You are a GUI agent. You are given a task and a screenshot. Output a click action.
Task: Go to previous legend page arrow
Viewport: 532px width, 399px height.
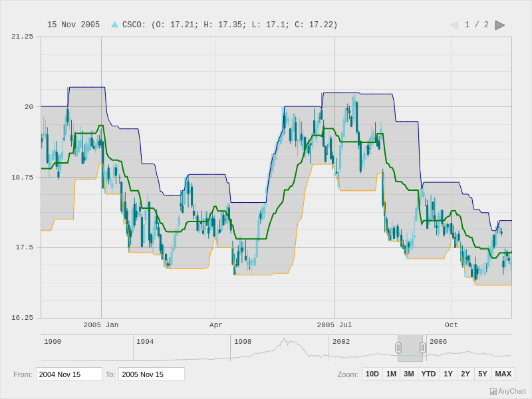point(454,25)
